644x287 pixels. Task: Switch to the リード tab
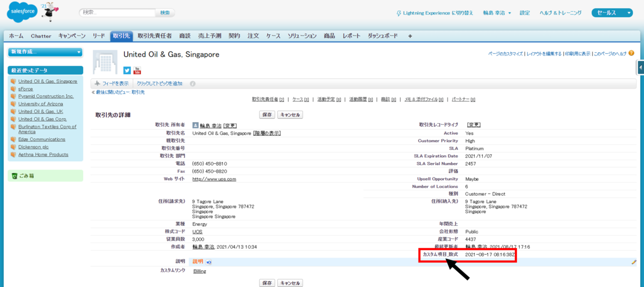pyautogui.click(x=99, y=36)
